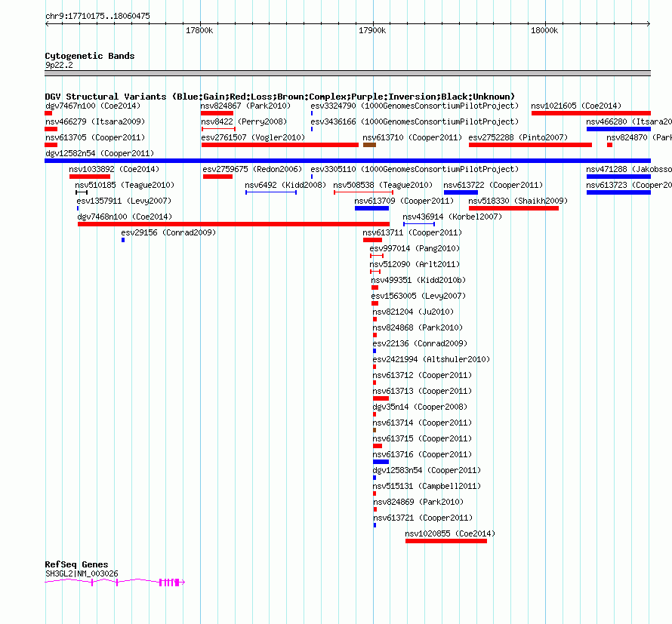This screenshot has width=672, height=624.
Task: Click the brown bar under nsv613710
Action: coord(369,145)
